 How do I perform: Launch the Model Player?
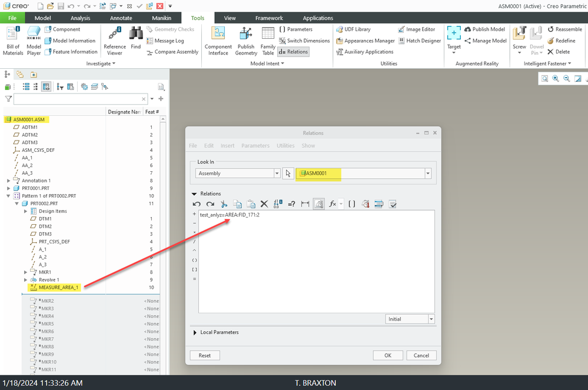click(34, 41)
